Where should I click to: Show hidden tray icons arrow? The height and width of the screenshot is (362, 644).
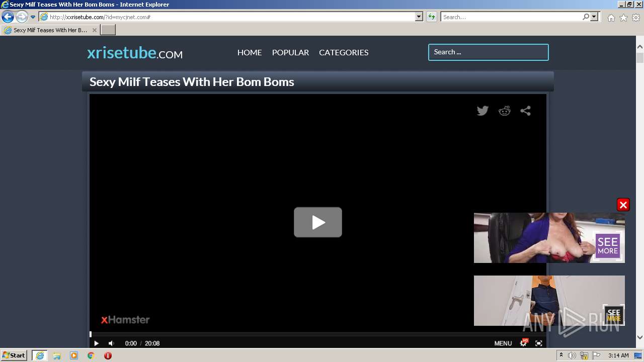561,355
